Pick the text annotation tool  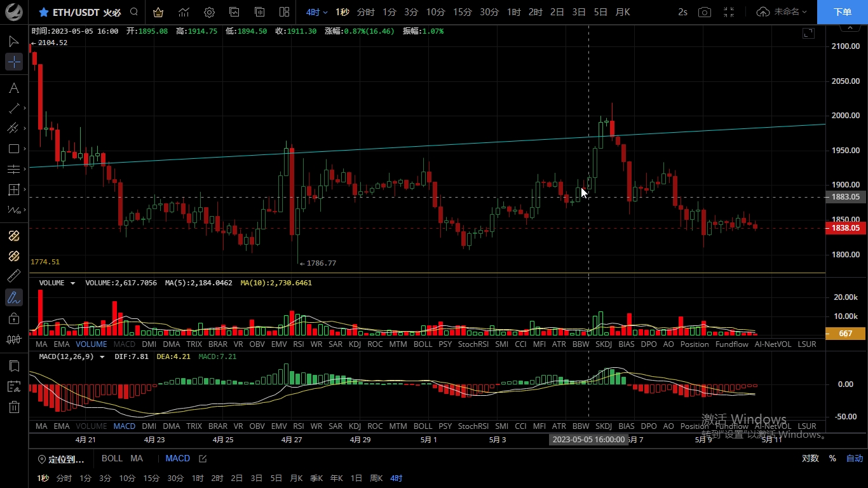click(14, 88)
